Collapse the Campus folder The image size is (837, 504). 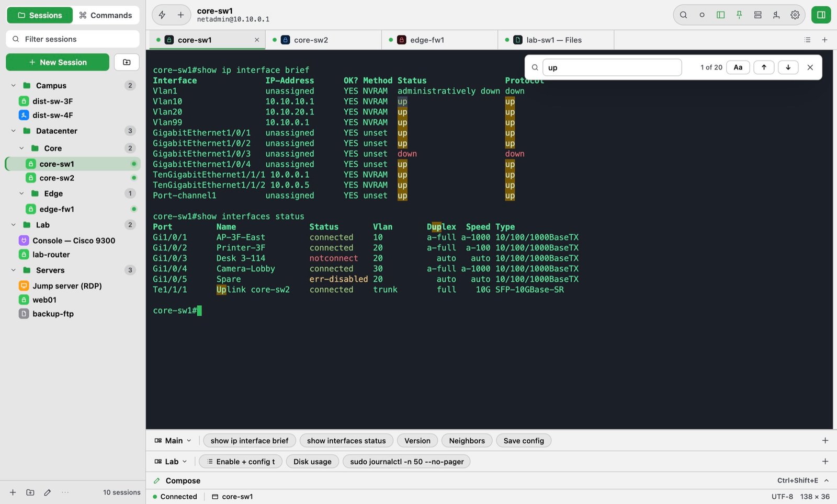(x=14, y=85)
